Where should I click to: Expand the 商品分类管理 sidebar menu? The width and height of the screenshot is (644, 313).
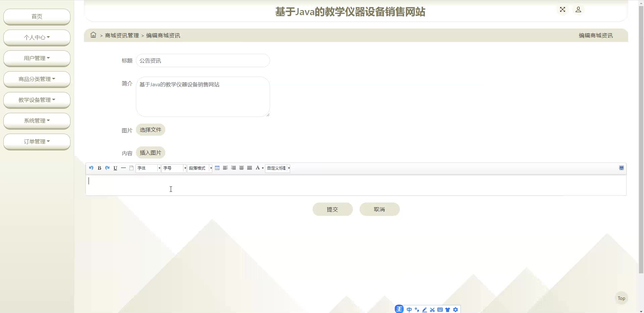tap(37, 79)
